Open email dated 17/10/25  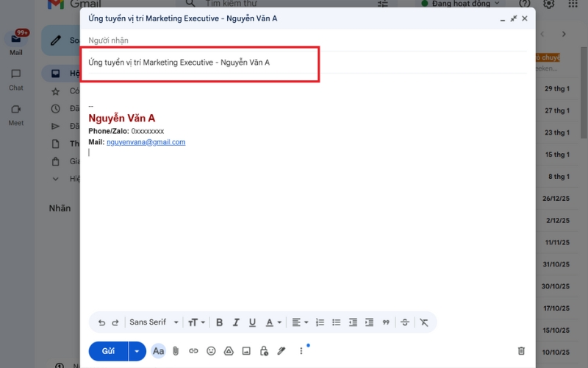(557, 308)
